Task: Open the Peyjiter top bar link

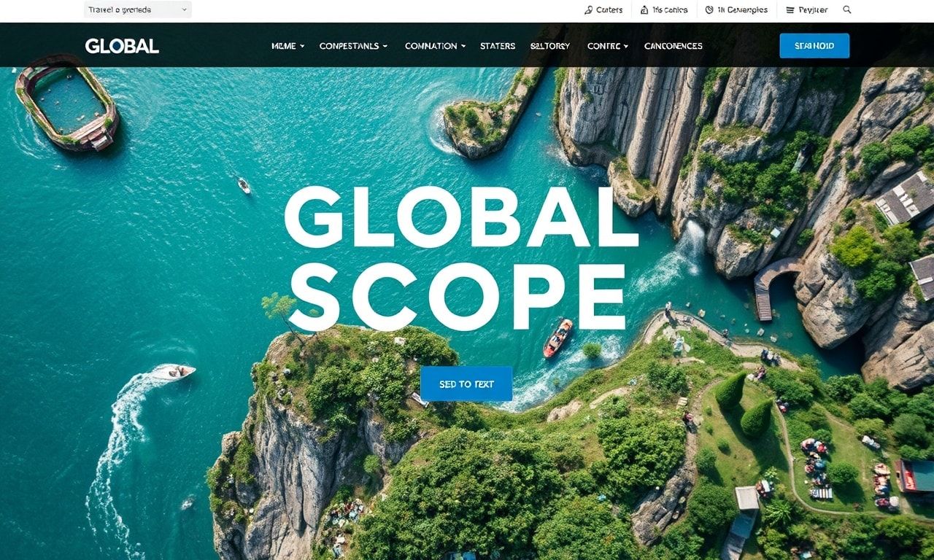Action: [813, 10]
